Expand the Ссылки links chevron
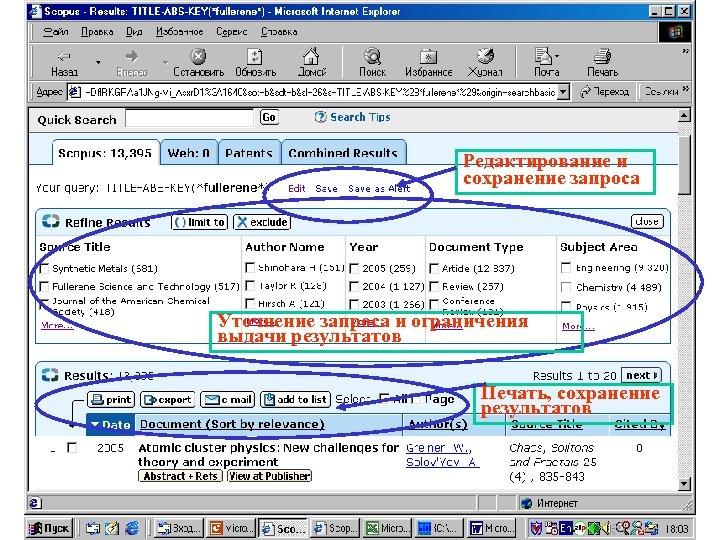This screenshot has width=720, height=540. [685, 88]
